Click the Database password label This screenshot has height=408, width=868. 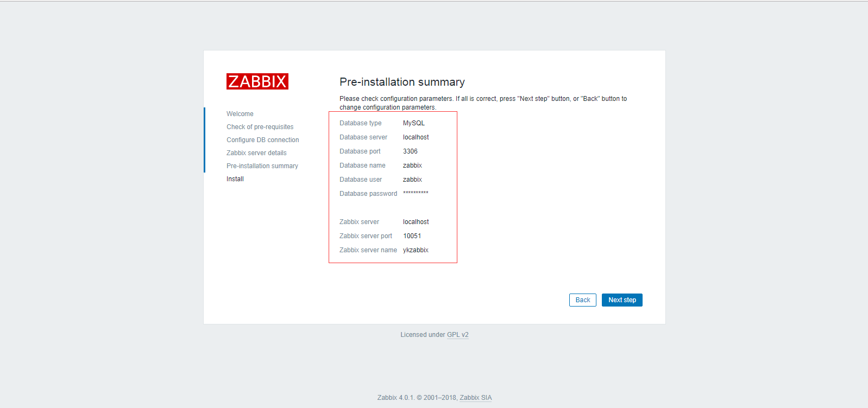(x=368, y=194)
